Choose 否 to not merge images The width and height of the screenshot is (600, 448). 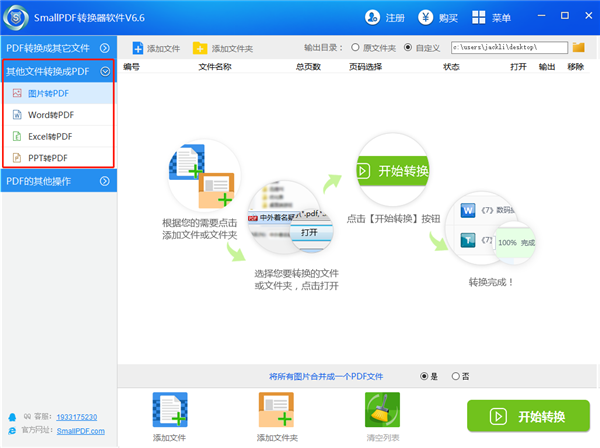(455, 376)
